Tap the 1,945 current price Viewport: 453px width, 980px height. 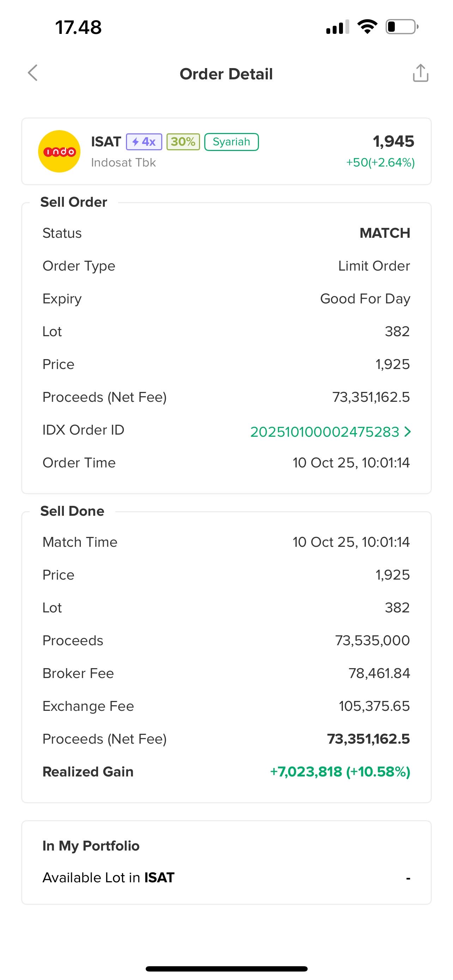click(393, 141)
